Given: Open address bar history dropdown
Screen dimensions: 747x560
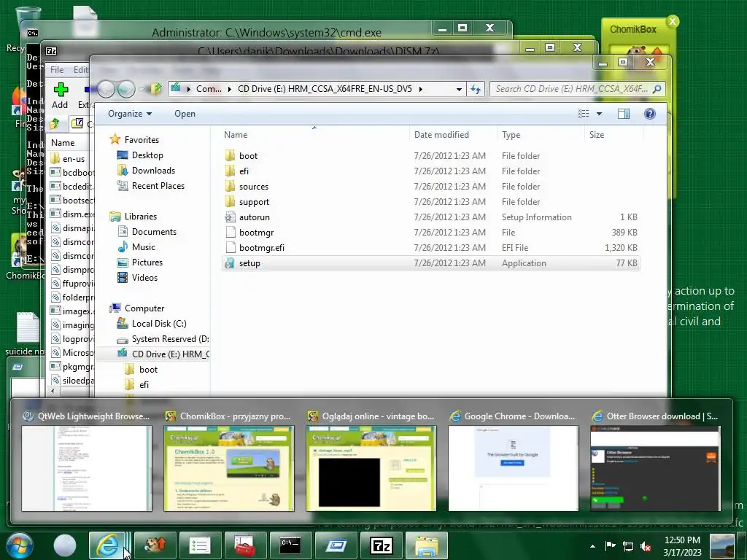Looking at the screenshot, I should 459,89.
